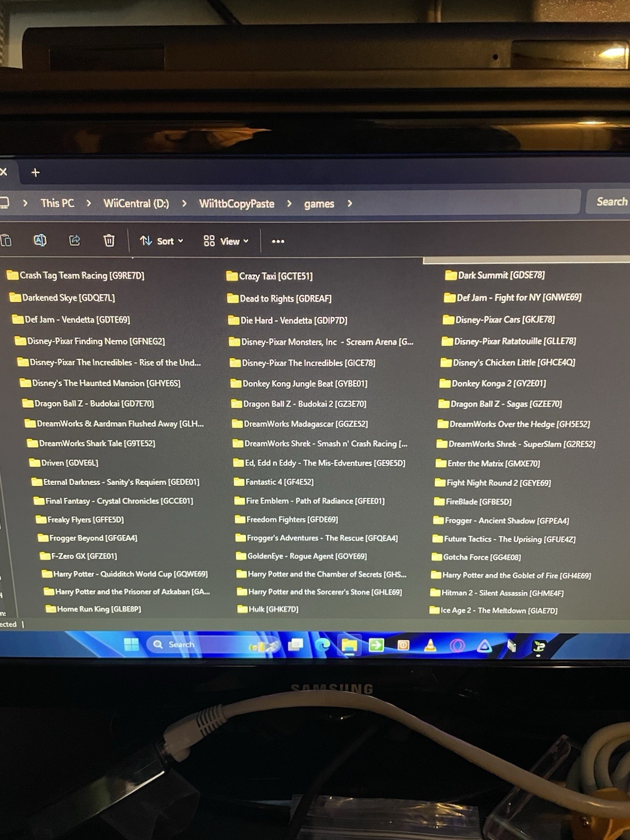
Task: Launch Microsoft Edge from the taskbar
Action: tap(322, 645)
